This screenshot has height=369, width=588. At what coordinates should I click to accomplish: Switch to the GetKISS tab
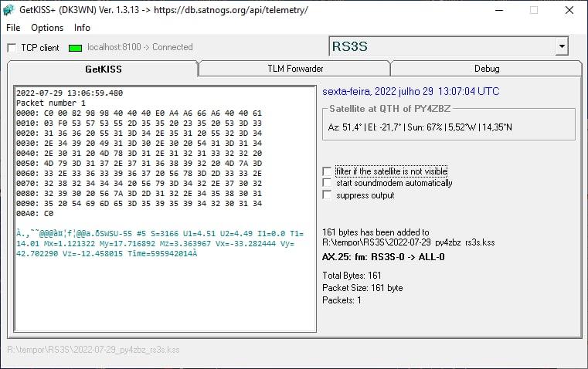point(103,69)
